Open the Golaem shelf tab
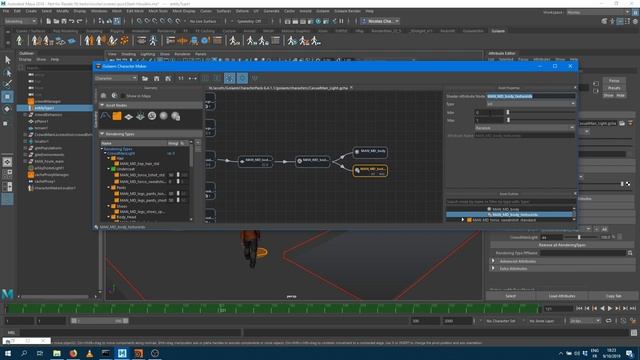Viewport: 640px width, 360px height. coord(498,31)
